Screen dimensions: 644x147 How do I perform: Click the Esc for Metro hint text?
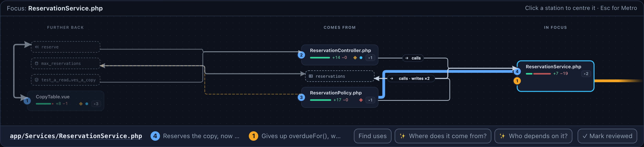point(619,8)
